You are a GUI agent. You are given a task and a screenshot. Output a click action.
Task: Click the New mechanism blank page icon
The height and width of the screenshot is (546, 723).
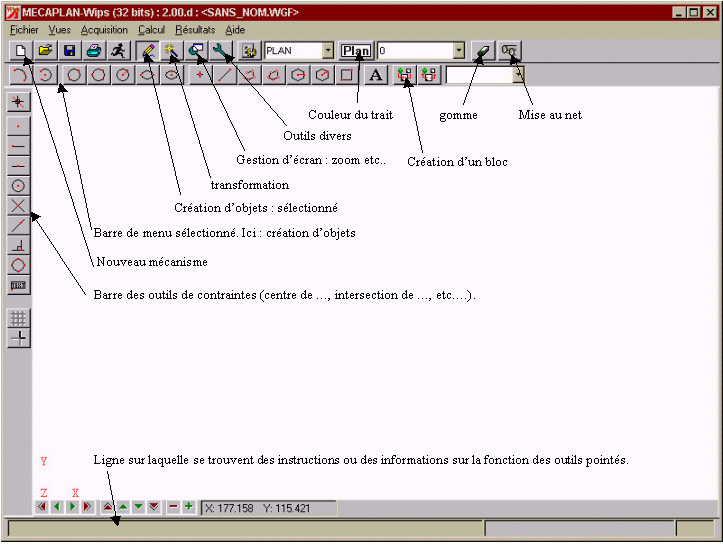(x=21, y=51)
